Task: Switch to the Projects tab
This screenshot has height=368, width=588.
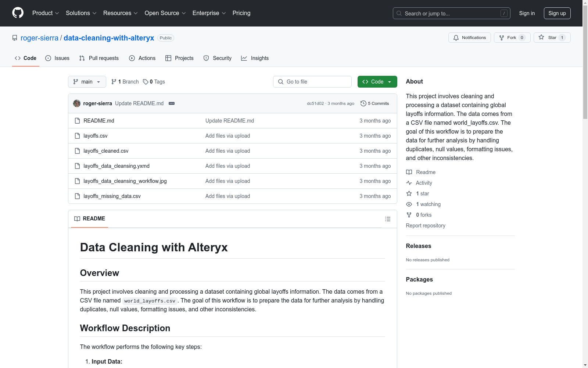Action: 179,58
